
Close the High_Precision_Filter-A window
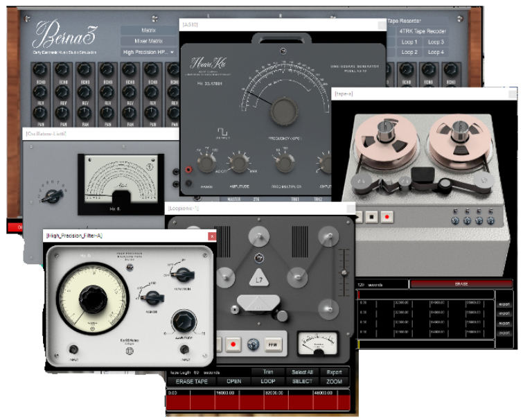(212, 236)
